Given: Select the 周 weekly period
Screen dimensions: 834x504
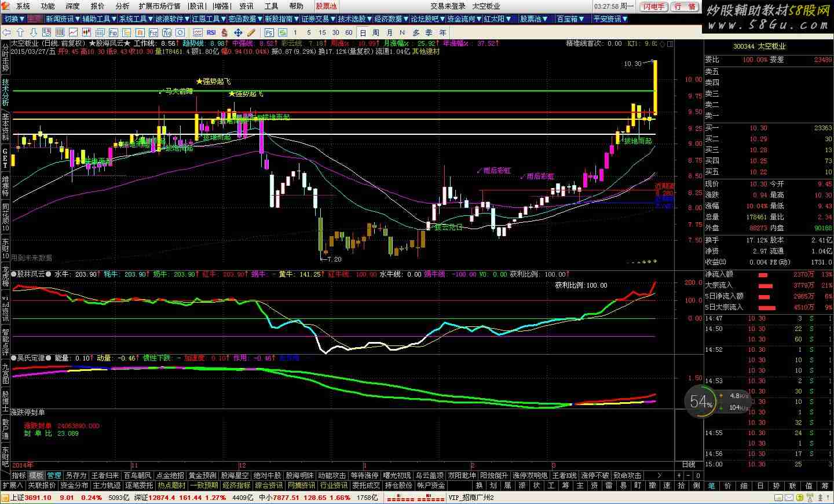Looking at the screenshot, I should (x=376, y=32).
